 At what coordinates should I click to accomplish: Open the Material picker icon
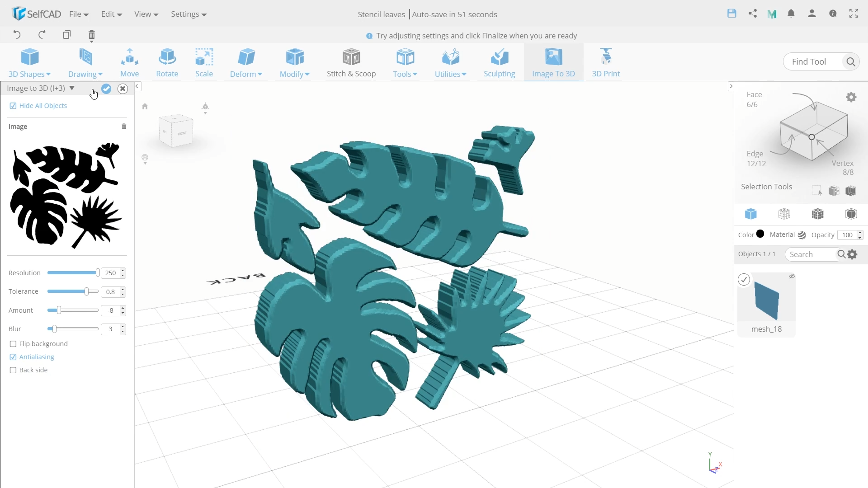click(802, 235)
